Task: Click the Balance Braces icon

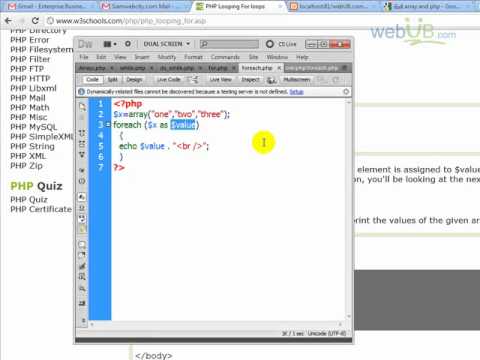Action: [82, 181]
